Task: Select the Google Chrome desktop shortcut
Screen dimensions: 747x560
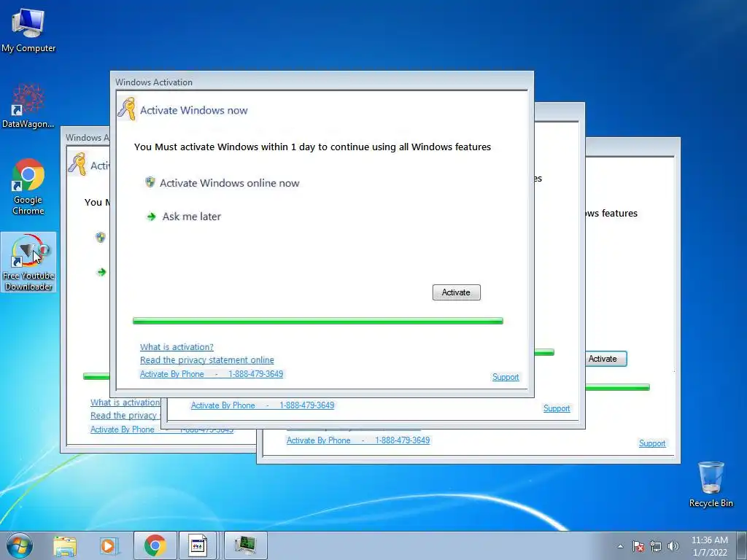Action: tap(28, 186)
